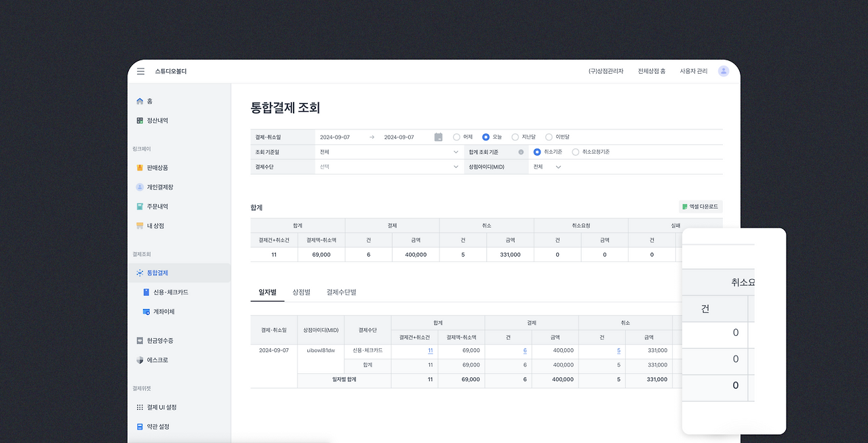
Task: Click the 스튜디오볼디 title text
Action: click(x=171, y=71)
